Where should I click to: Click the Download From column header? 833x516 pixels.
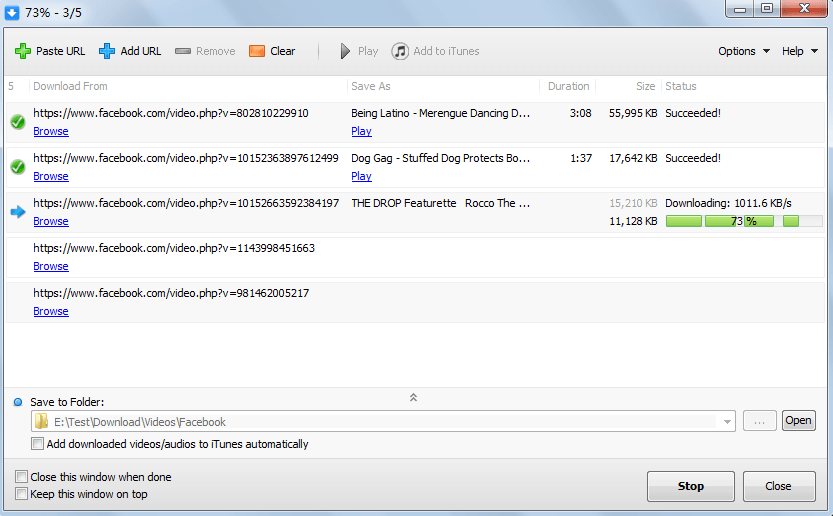click(70, 86)
